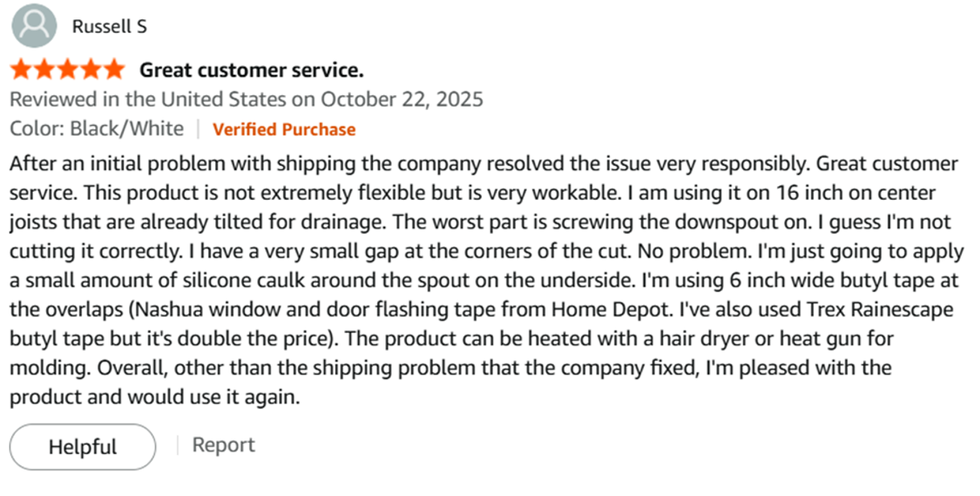Click the second orange rating star
Screen dimensions: 980x496
pyautogui.click(x=45, y=69)
